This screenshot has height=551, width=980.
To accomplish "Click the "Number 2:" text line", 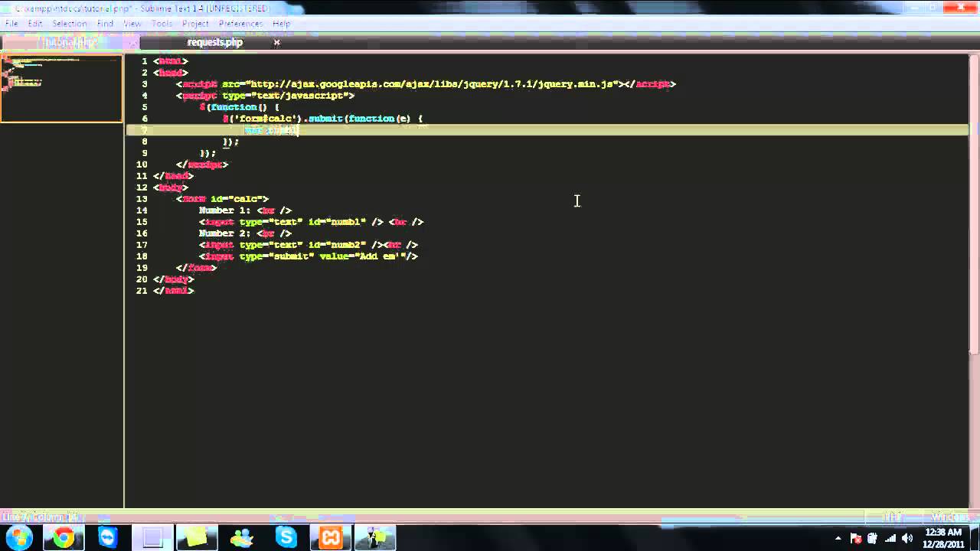I will (245, 233).
